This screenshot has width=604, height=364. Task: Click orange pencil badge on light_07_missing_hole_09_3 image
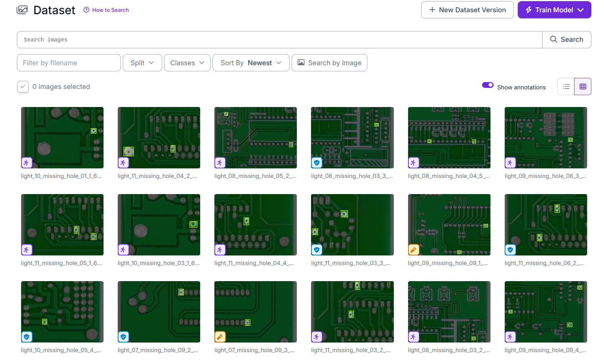coord(220,337)
